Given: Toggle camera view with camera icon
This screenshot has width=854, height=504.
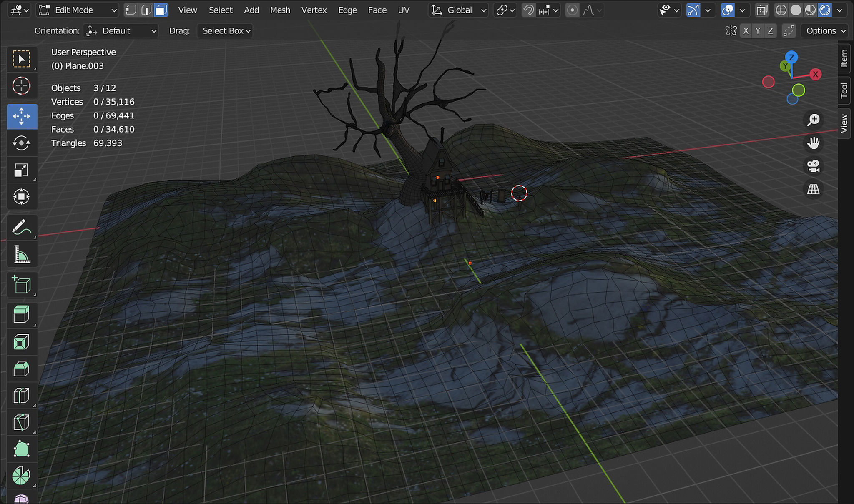Looking at the screenshot, I should (813, 166).
